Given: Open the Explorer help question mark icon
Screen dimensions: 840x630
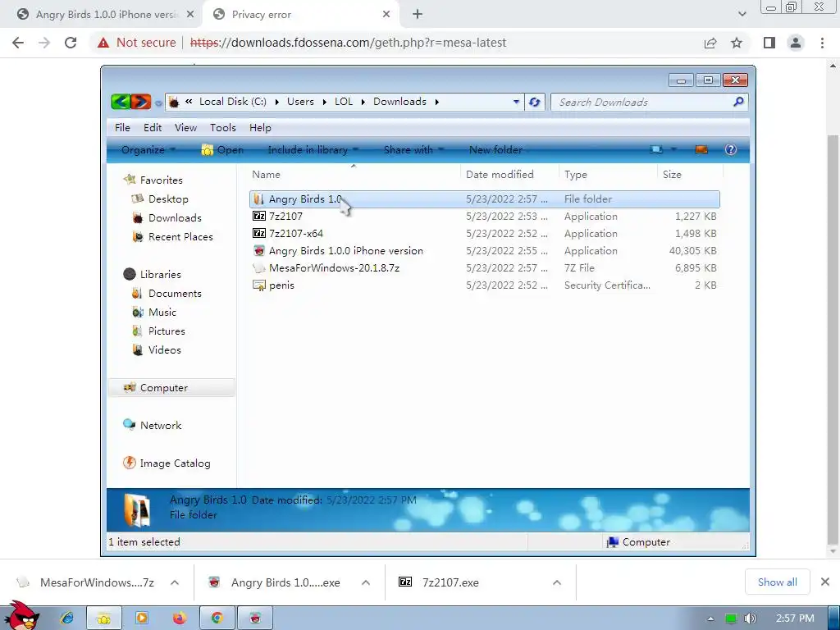Looking at the screenshot, I should [x=731, y=149].
